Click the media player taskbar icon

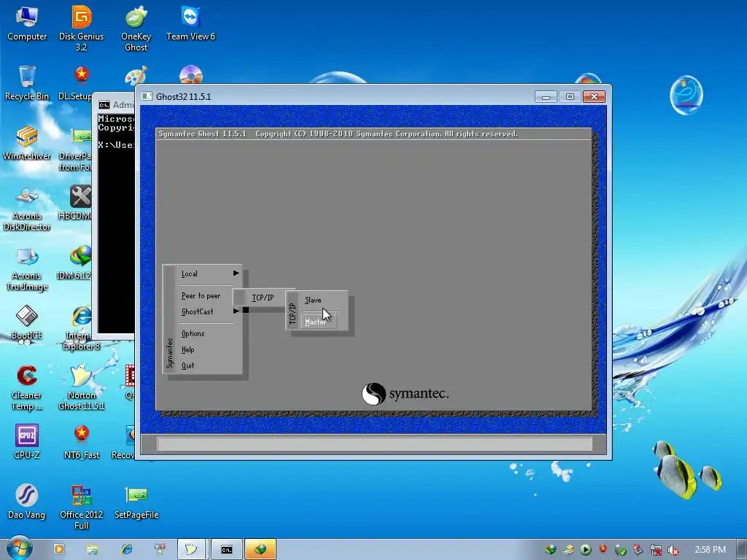59,549
